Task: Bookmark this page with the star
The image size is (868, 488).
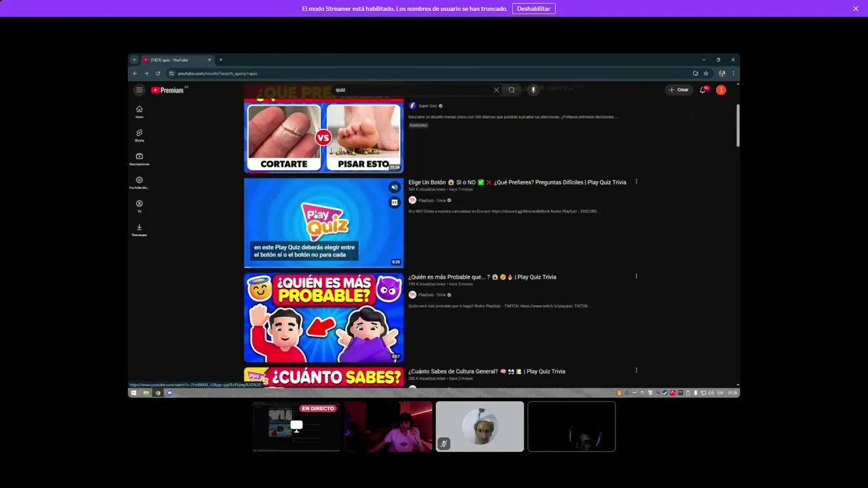Action: (706, 73)
